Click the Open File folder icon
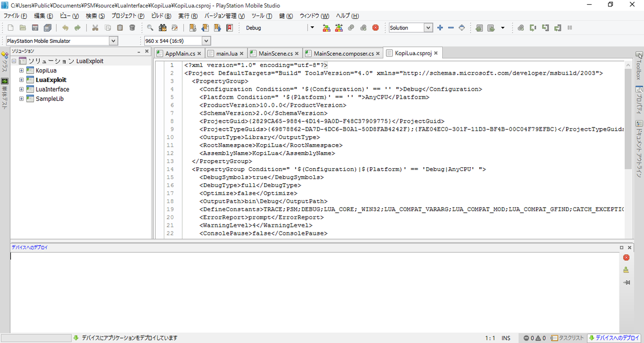Screen dimensions: 644x343 [x=22, y=28]
